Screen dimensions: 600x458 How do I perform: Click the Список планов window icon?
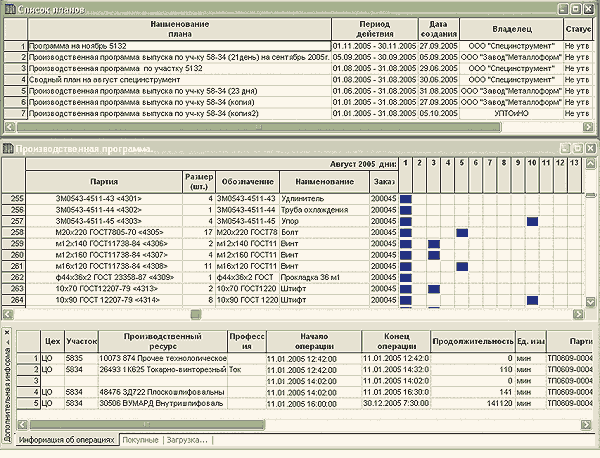point(10,9)
